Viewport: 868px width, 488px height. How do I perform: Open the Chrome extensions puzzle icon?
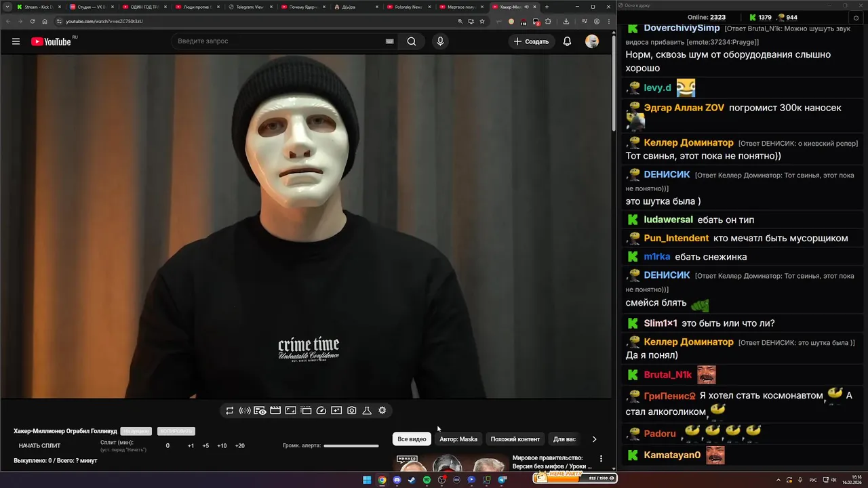(x=548, y=21)
